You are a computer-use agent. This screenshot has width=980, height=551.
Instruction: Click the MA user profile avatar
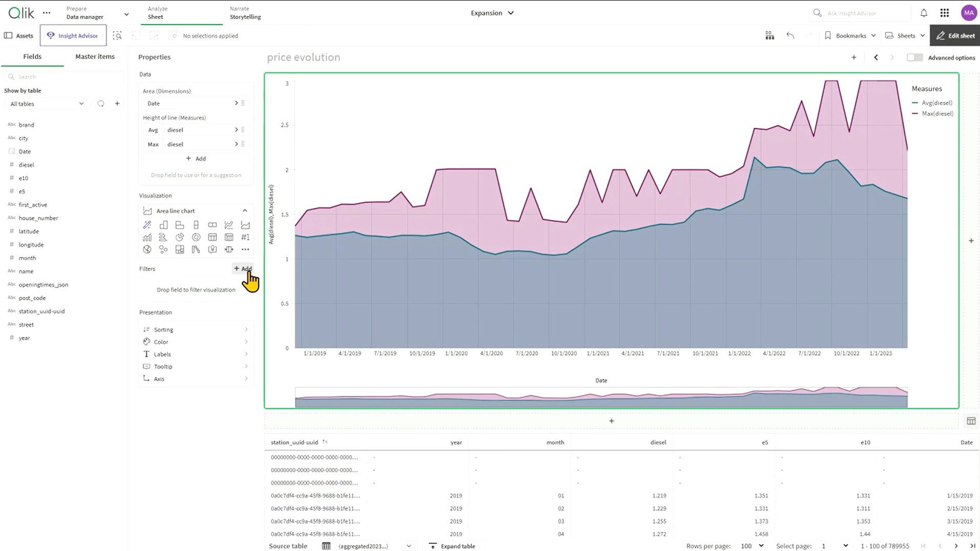[969, 13]
